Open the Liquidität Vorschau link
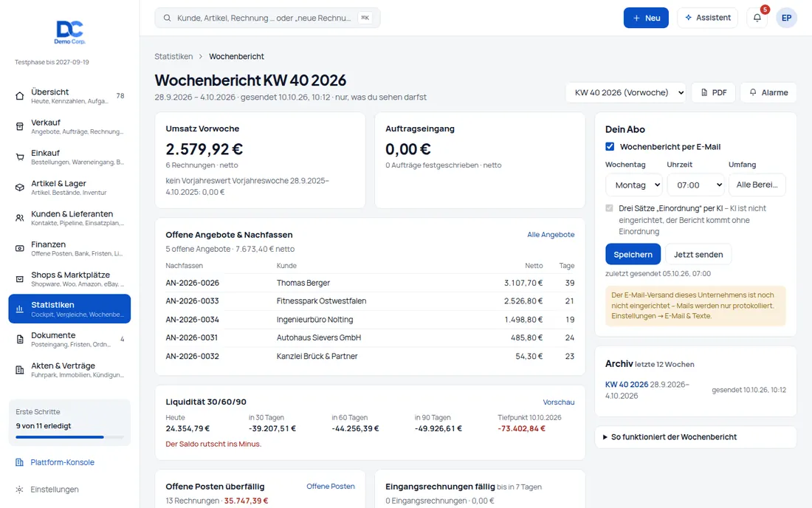 tap(558, 402)
